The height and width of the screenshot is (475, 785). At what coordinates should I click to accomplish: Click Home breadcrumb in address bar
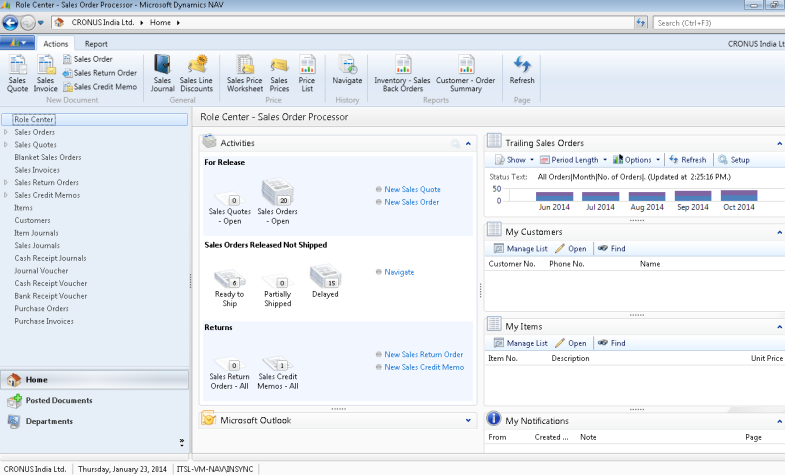(160, 23)
